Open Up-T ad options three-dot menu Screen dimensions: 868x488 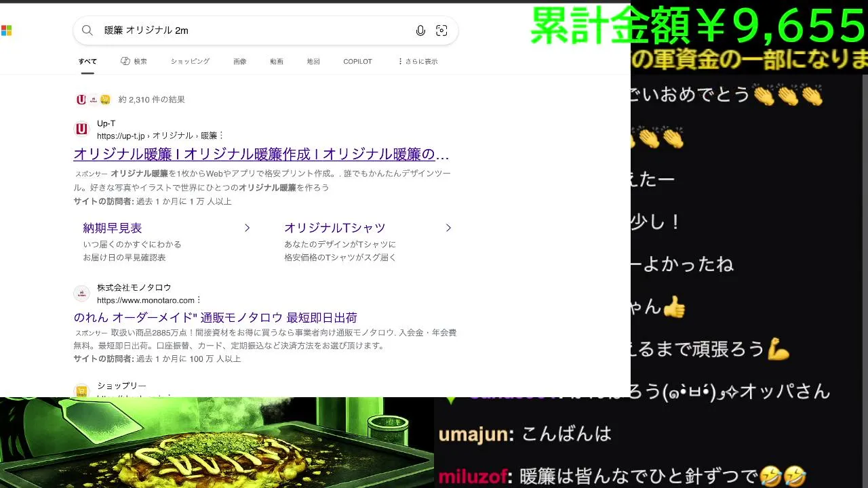pyautogui.click(x=222, y=136)
